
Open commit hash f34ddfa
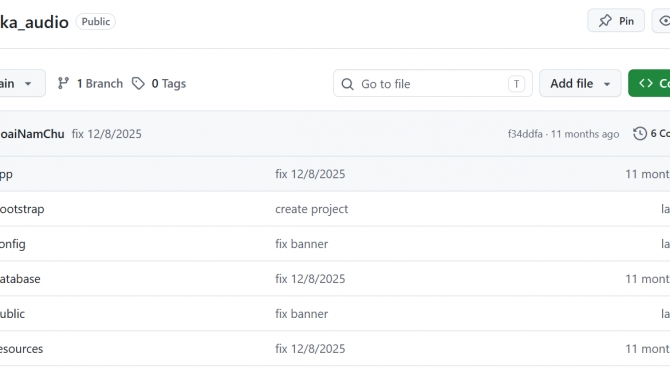525,134
